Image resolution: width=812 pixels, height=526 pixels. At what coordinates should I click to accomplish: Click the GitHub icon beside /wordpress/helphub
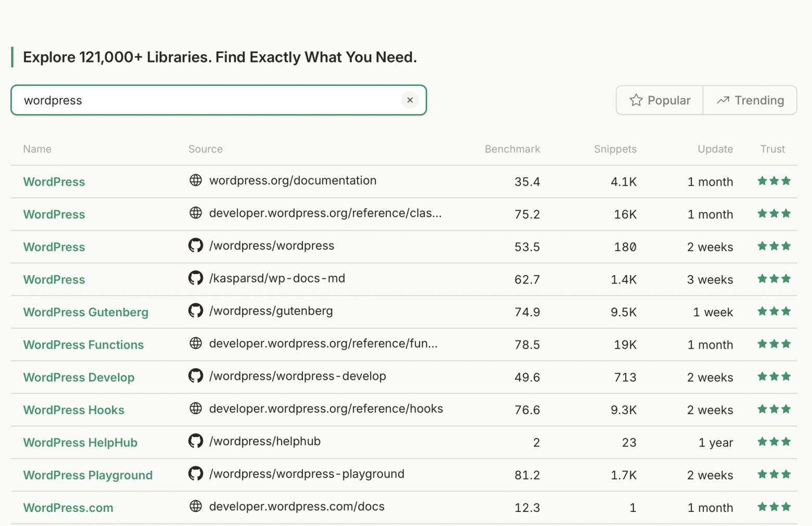tap(196, 441)
